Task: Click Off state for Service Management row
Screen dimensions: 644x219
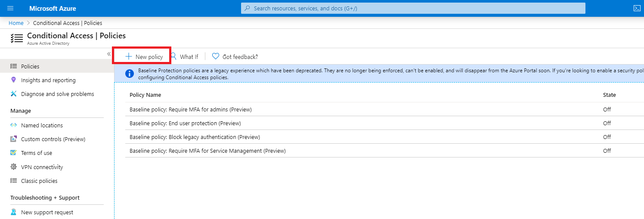Action: (x=607, y=151)
